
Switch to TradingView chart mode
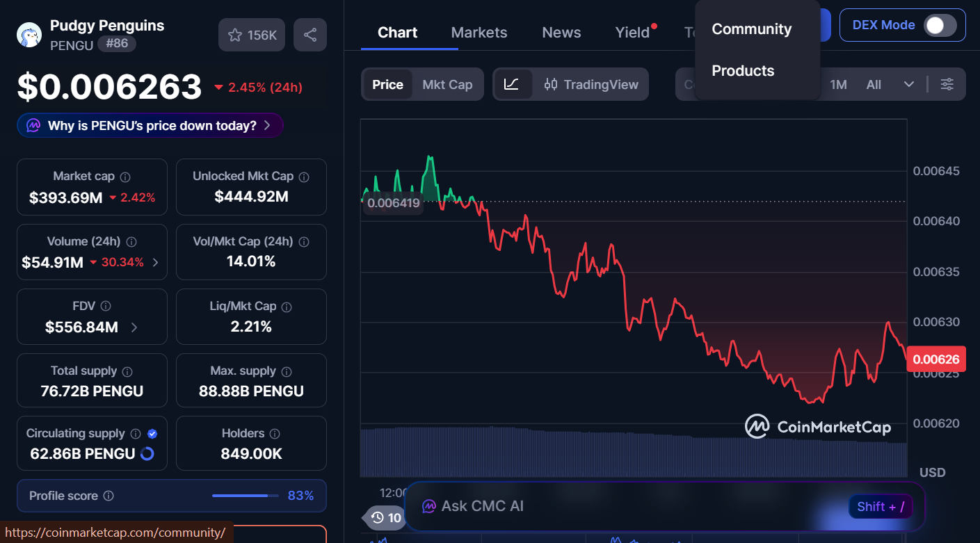click(591, 84)
